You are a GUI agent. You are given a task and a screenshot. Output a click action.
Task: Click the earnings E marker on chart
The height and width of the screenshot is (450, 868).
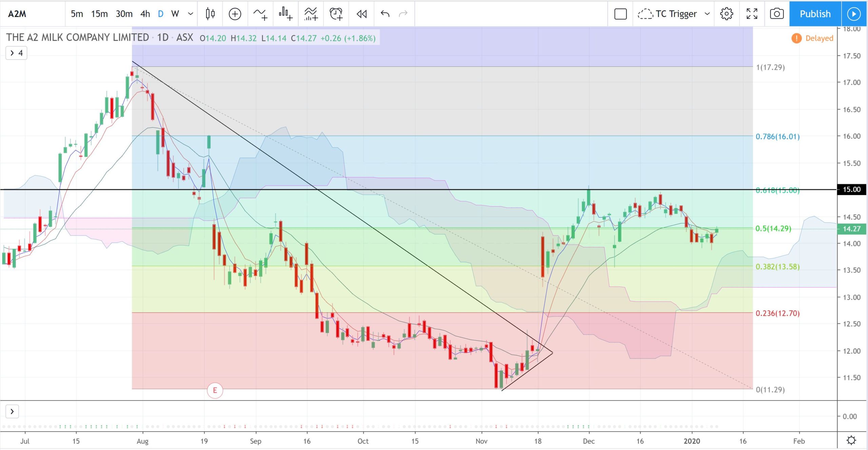215,390
